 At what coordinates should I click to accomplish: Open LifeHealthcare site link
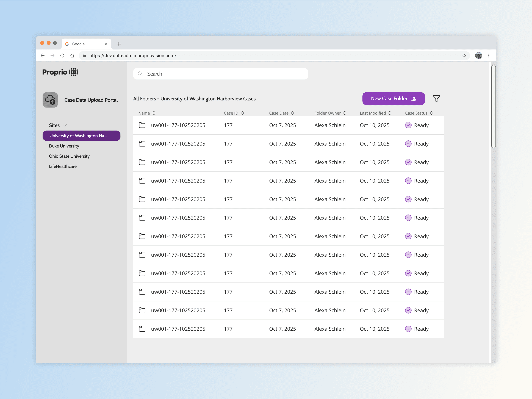pos(63,167)
